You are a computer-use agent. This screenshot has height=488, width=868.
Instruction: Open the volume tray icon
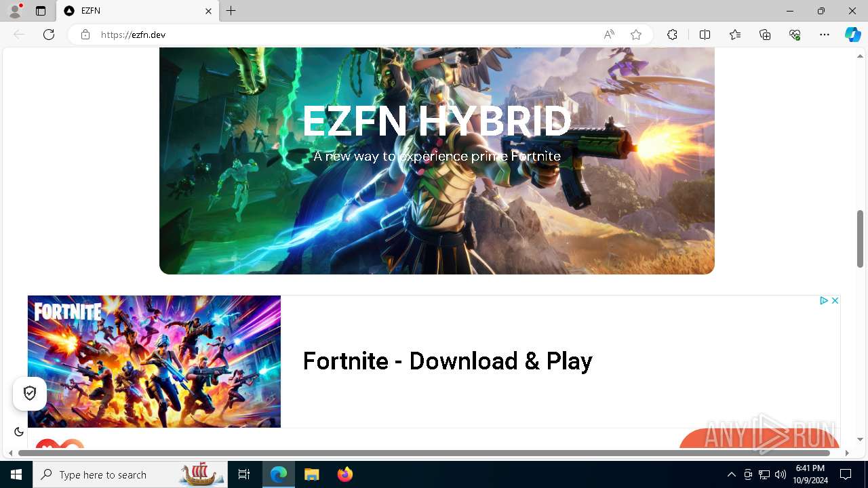(x=781, y=474)
